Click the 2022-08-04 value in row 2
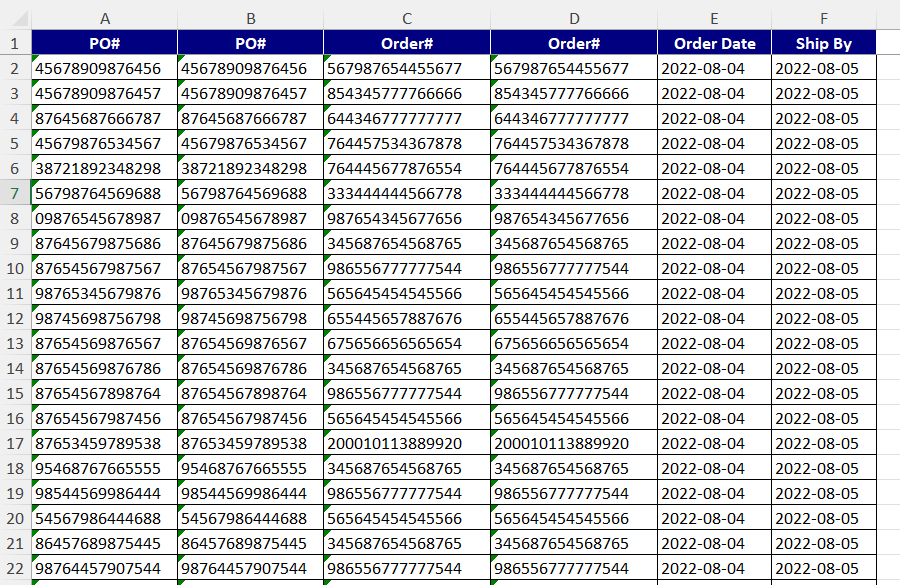Image resolution: width=900 pixels, height=585 pixels. [x=714, y=68]
